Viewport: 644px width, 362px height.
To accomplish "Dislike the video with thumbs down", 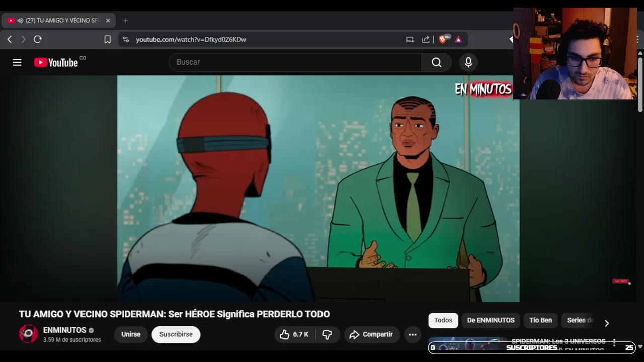I will pos(327,334).
